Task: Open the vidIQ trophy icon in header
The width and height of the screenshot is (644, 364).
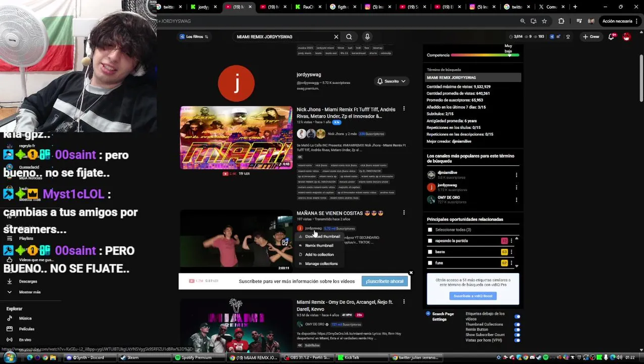Action: 568,37
